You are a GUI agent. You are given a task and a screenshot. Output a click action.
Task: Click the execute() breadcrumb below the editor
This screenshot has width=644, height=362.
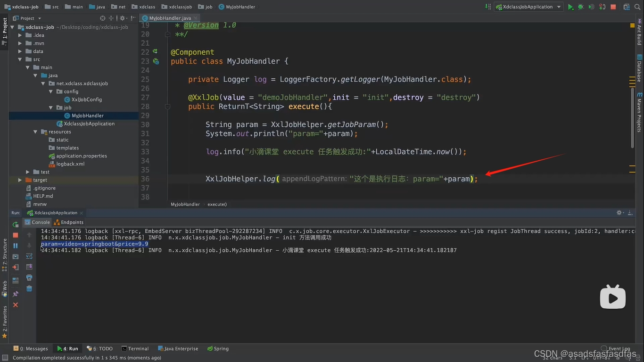click(x=217, y=205)
